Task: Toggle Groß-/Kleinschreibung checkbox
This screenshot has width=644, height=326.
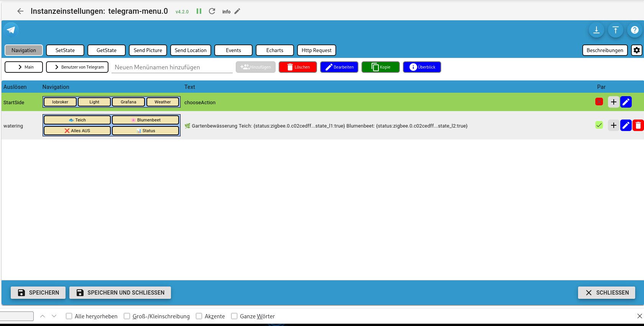Action: pos(127,316)
